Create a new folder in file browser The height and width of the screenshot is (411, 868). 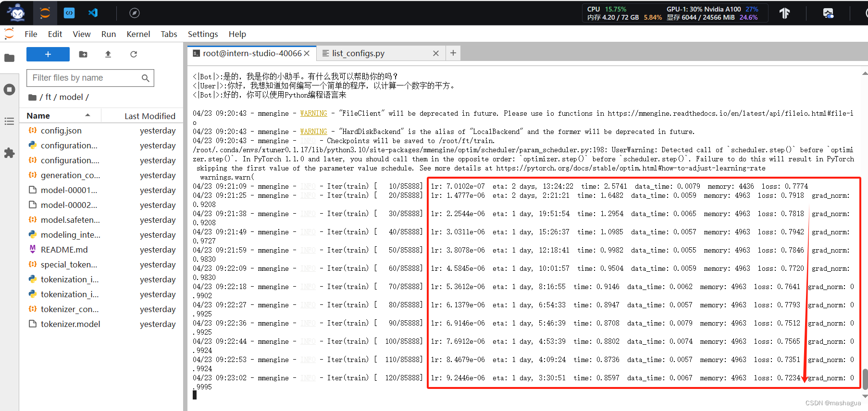point(83,54)
